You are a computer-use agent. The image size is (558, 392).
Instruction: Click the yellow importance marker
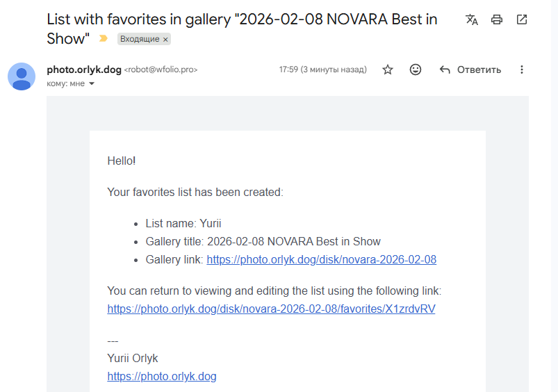coord(104,39)
